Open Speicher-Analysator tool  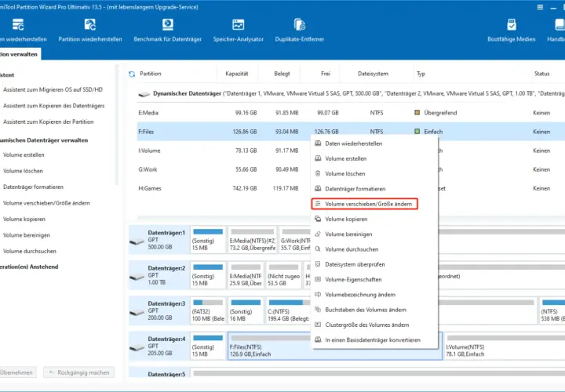tap(239, 31)
